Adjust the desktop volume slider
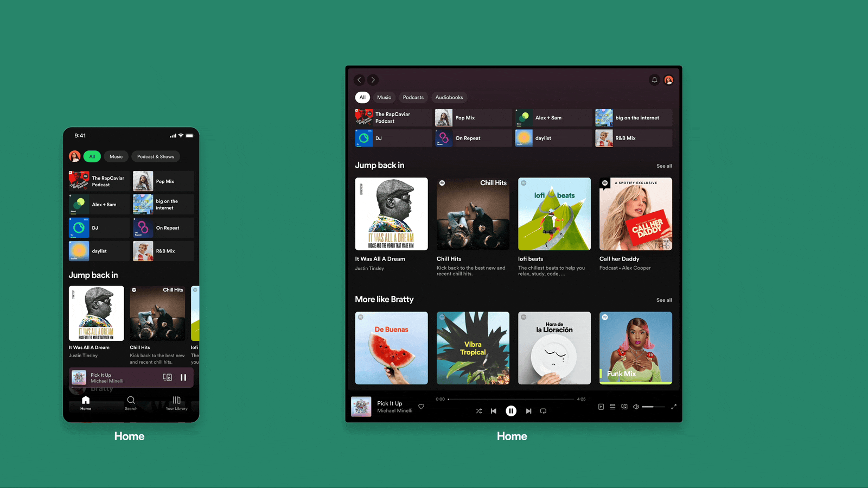The width and height of the screenshot is (868, 488). 653,407
